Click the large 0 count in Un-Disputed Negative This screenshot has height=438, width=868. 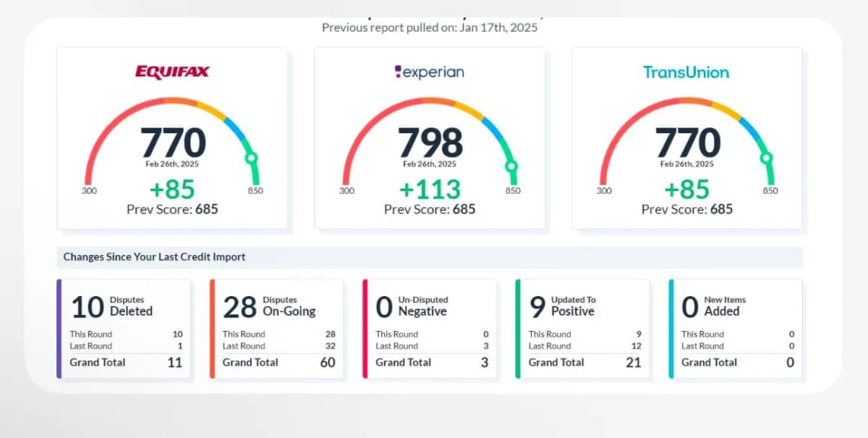[384, 307]
